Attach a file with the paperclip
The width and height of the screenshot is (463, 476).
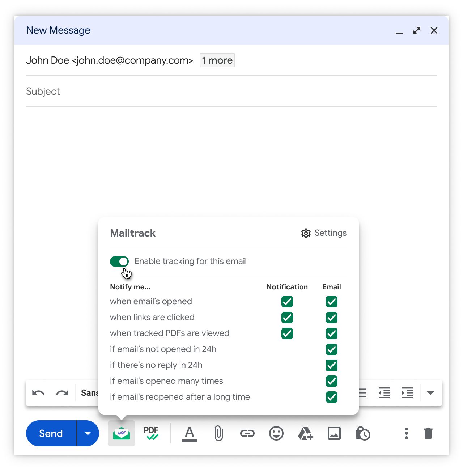(x=218, y=433)
